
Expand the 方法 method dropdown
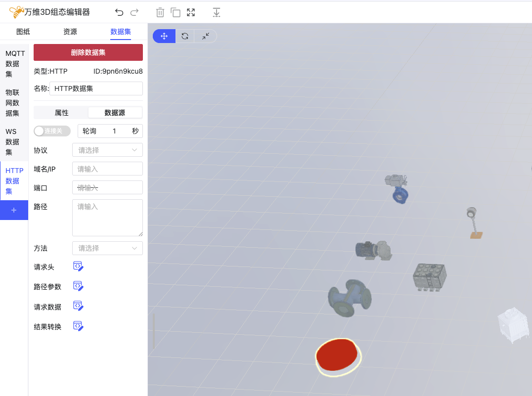pyautogui.click(x=107, y=248)
